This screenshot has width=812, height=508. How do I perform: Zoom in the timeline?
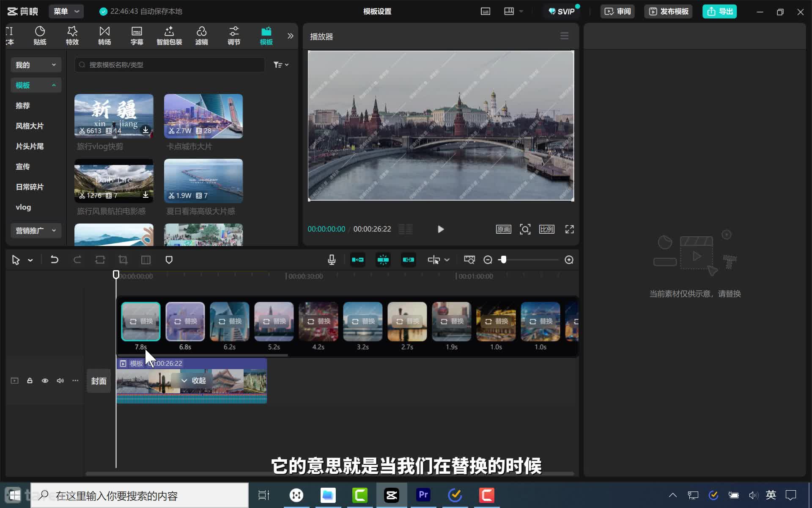tap(569, 260)
